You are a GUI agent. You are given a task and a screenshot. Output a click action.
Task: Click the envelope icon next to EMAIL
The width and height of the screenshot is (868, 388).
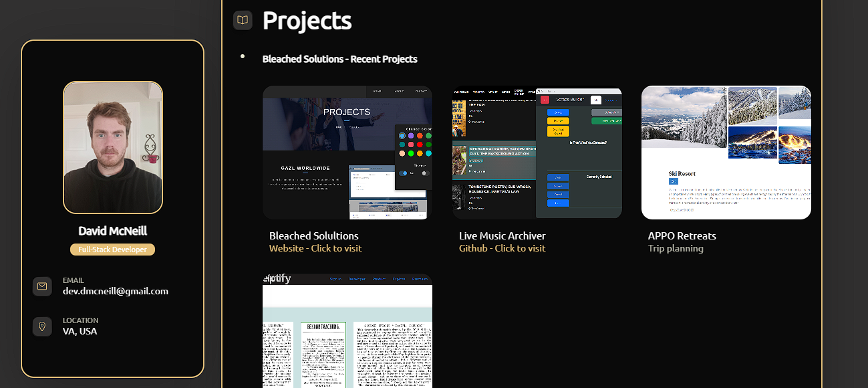[x=42, y=286]
